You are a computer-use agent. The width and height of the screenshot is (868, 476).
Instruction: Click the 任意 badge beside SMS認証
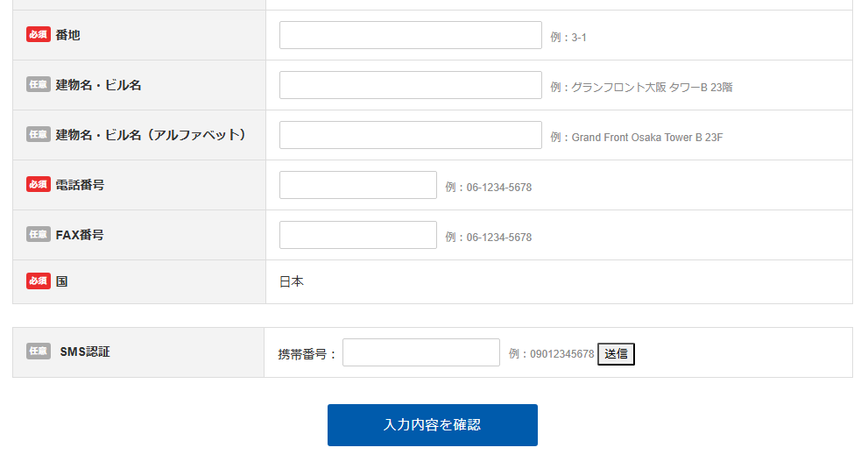39,352
